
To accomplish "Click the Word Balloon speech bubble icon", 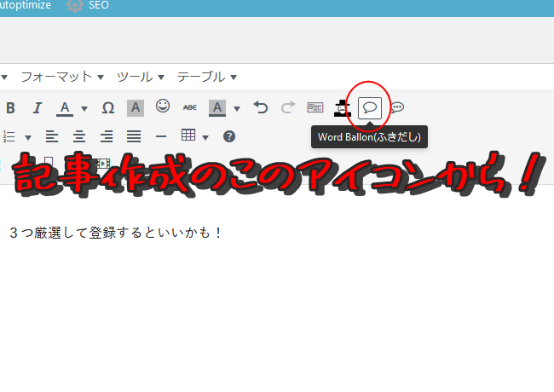I will coord(370,108).
